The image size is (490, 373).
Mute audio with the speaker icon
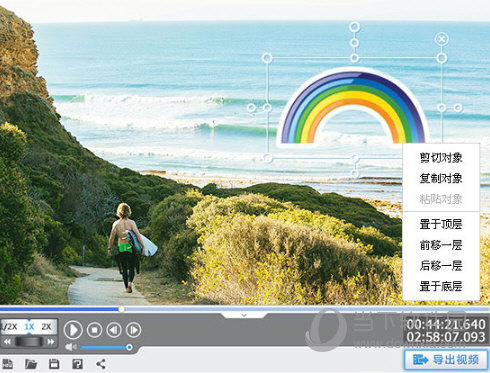pos(70,347)
